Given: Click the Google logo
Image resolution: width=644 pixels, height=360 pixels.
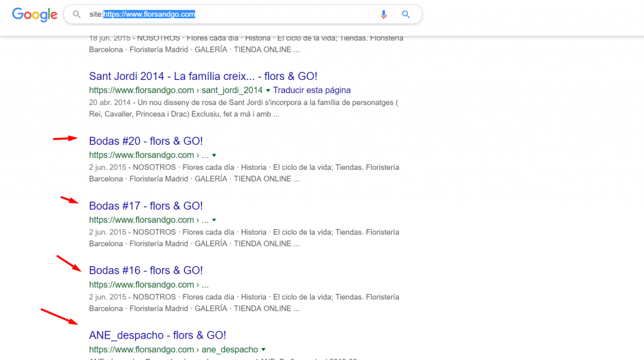Looking at the screenshot, I should pos(35,14).
